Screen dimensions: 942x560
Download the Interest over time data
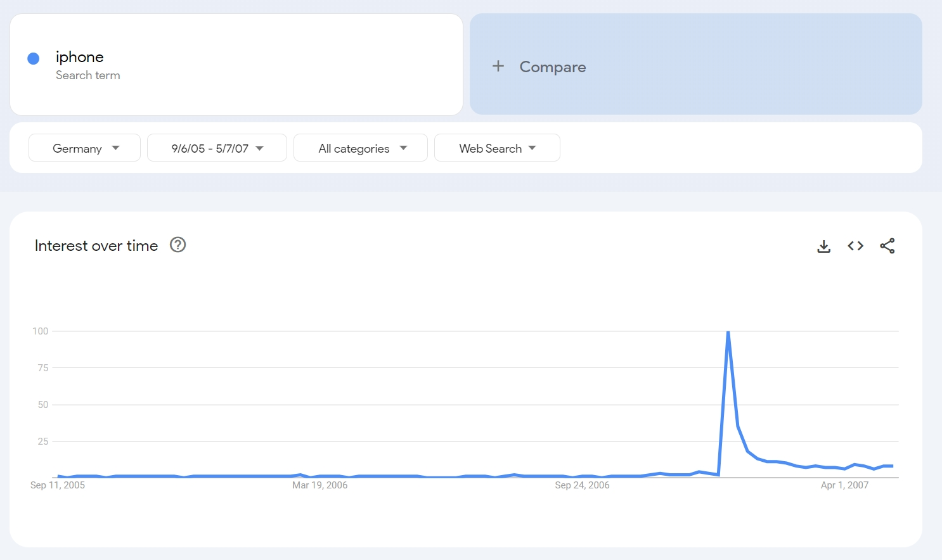click(x=823, y=246)
